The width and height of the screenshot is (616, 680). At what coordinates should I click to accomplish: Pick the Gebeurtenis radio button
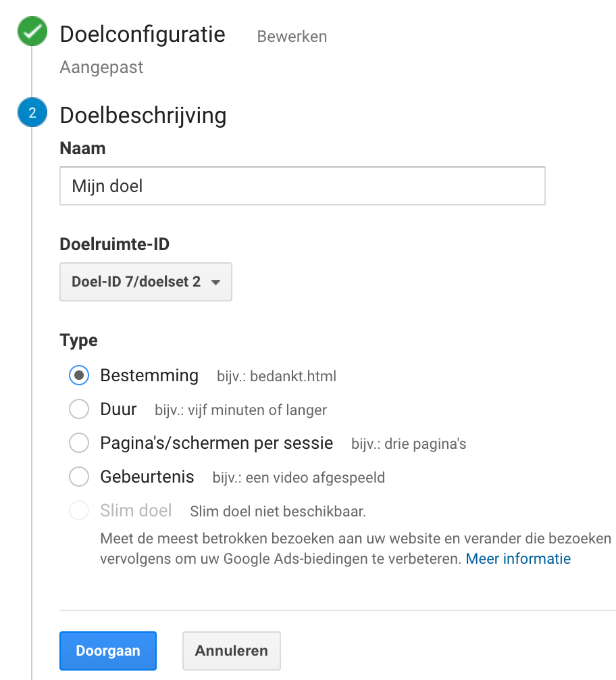(79, 477)
